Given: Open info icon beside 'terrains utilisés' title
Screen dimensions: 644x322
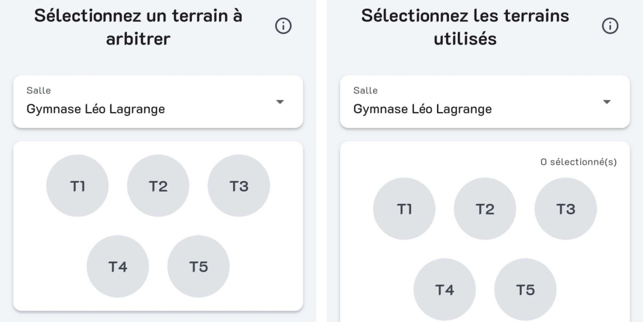Looking at the screenshot, I should [x=610, y=28].
